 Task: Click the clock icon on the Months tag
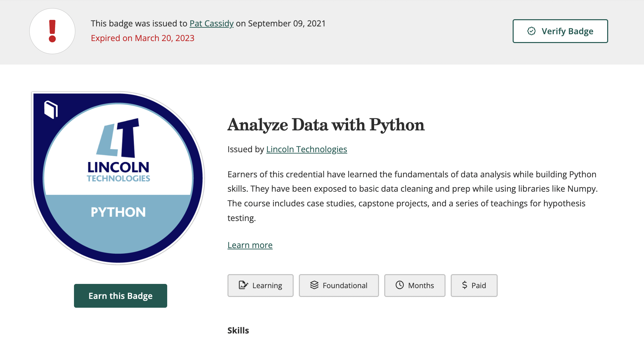point(400,285)
